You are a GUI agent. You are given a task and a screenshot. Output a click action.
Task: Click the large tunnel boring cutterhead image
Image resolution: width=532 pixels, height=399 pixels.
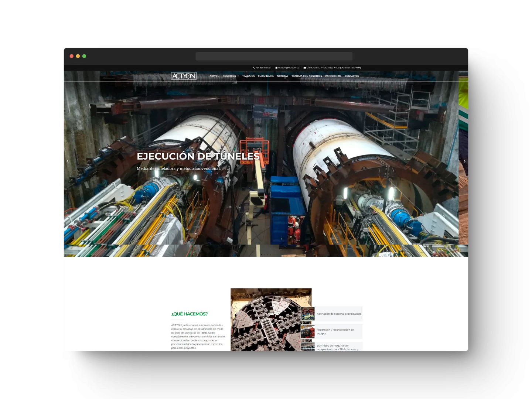coord(265,320)
